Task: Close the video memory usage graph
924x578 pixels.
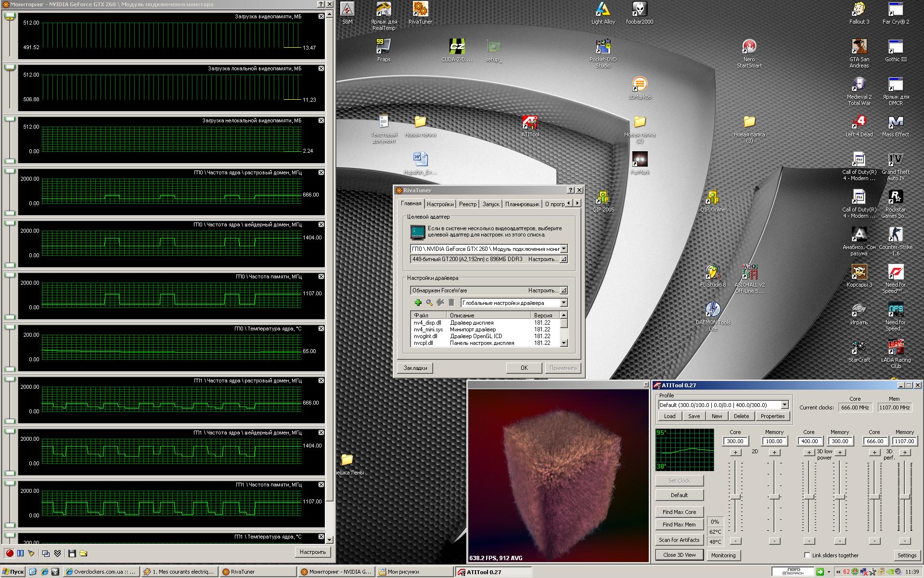Action: [x=321, y=16]
